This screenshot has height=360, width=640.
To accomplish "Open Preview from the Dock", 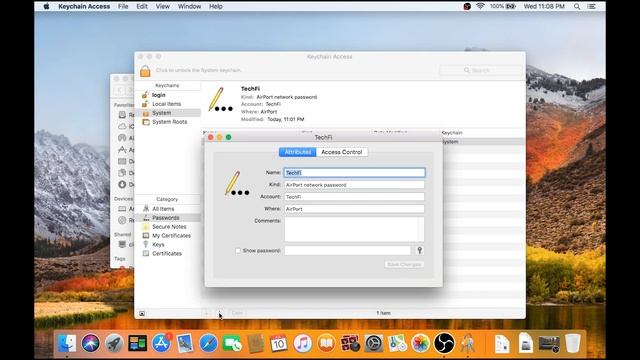I will pyautogui.click(x=185, y=343).
